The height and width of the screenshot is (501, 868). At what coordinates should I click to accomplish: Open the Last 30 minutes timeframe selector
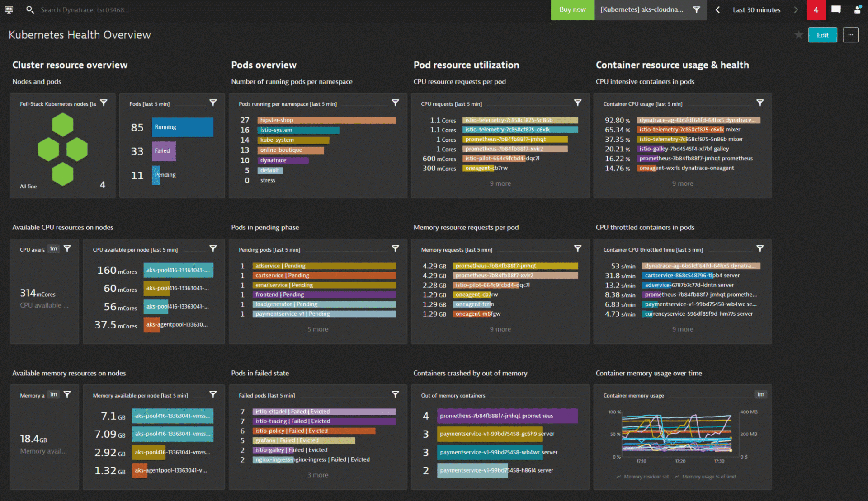757,9
